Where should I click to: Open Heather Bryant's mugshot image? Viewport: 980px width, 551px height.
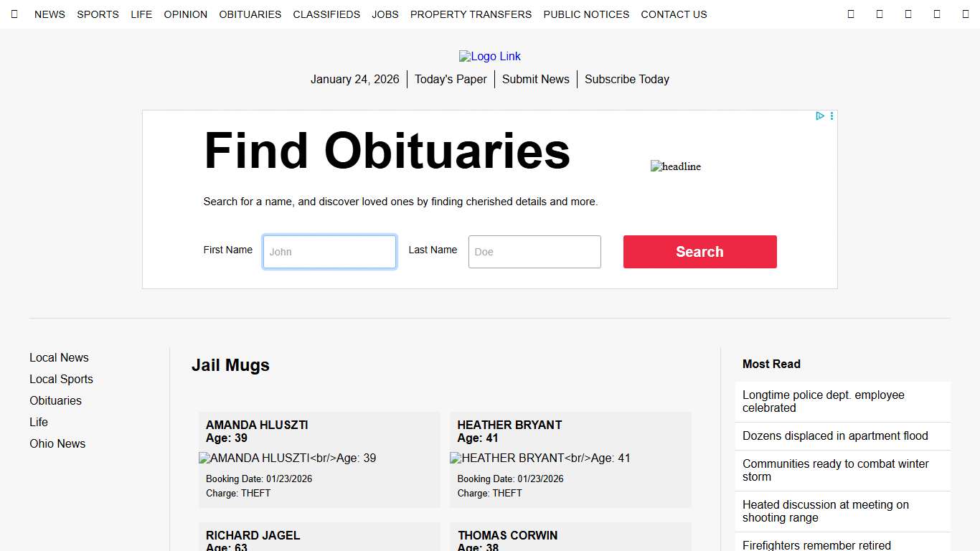click(540, 458)
